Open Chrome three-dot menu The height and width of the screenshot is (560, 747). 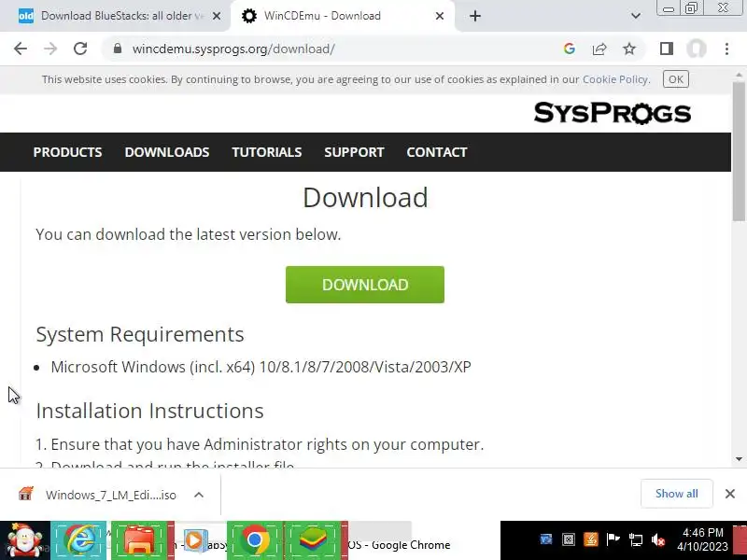(x=726, y=49)
